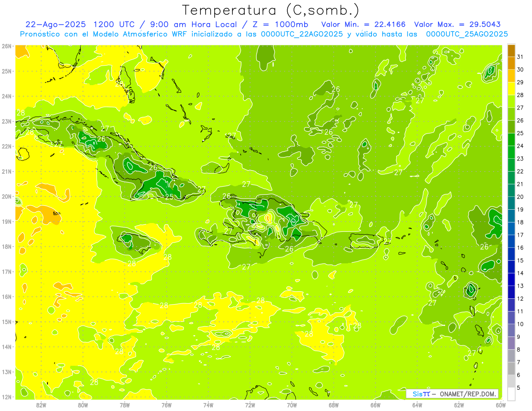Viewport: 532px width, 411px height.
Task: Click the 74W longitude axis label
Action: 208,405
